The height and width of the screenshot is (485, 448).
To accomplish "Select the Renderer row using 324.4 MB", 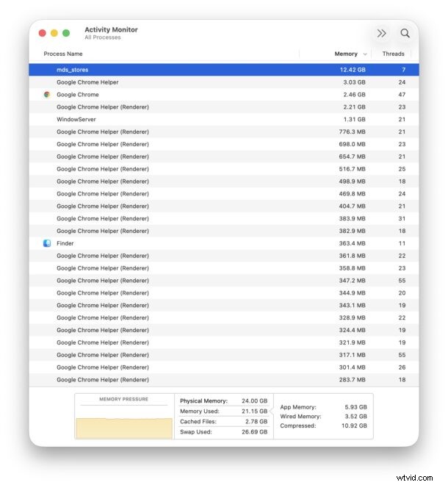I will click(x=224, y=330).
